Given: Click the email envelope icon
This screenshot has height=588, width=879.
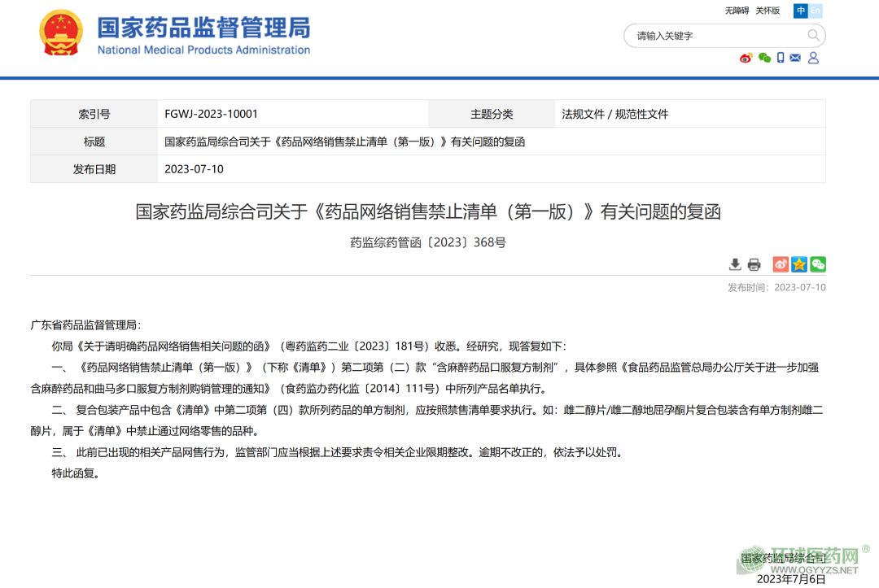Looking at the screenshot, I should 795,58.
